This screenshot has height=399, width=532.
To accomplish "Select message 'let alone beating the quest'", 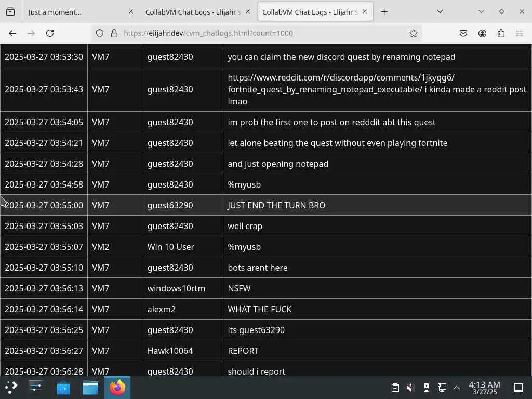I will tap(338, 143).
